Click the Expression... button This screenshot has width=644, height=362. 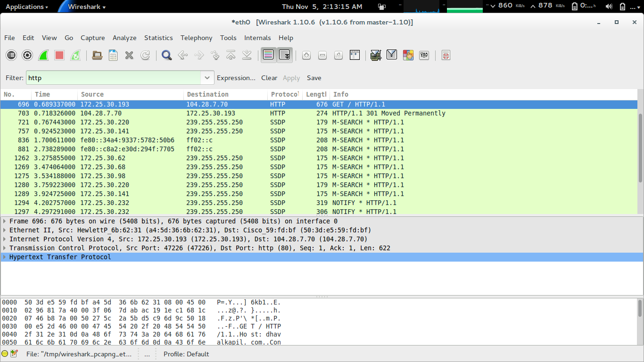coord(236,78)
